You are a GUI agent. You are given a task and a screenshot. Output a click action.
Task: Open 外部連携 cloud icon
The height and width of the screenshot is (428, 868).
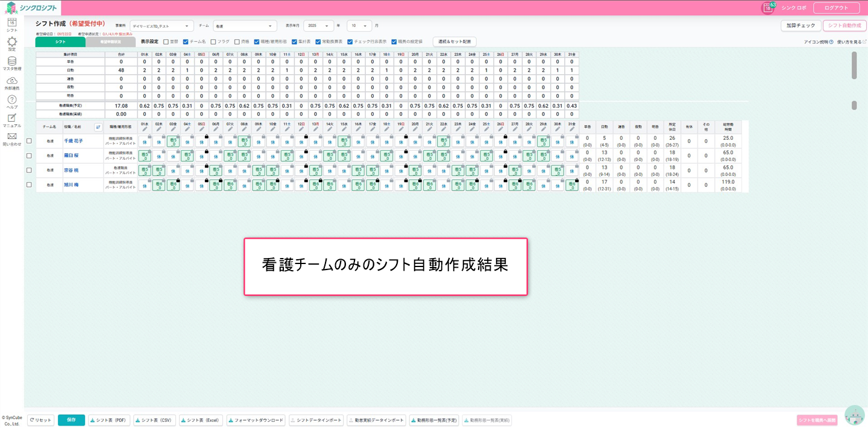click(x=11, y=81)
